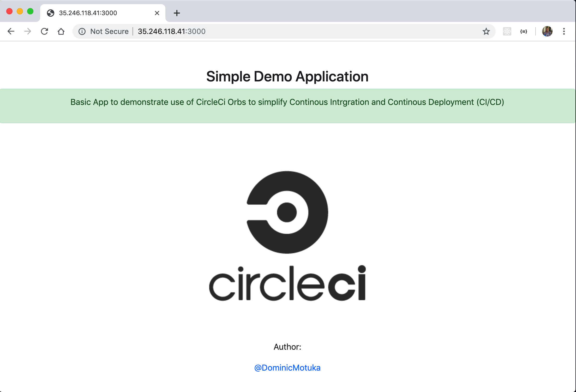
Task: Open the browser home page
Action: (x=61, y=31)
